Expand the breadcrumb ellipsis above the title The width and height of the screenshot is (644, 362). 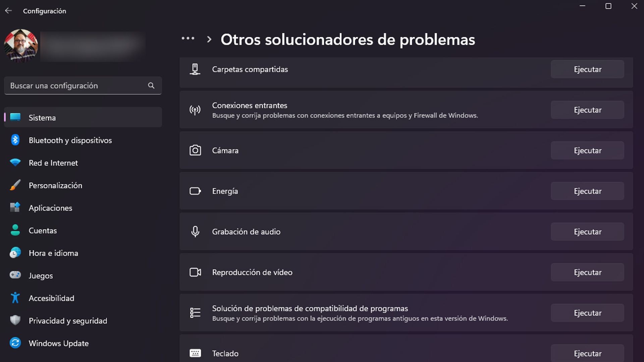tap(188, 39)
